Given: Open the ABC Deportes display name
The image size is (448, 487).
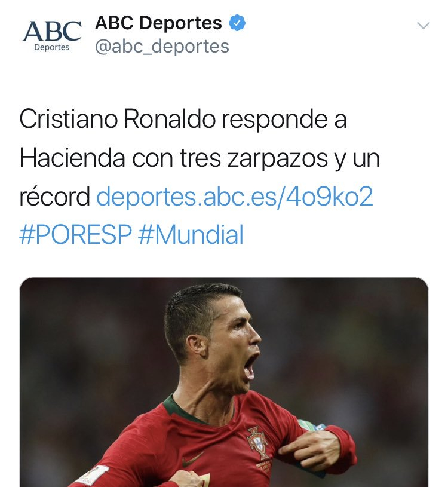Looking at the screenshot, I should [x=158, y=23].
